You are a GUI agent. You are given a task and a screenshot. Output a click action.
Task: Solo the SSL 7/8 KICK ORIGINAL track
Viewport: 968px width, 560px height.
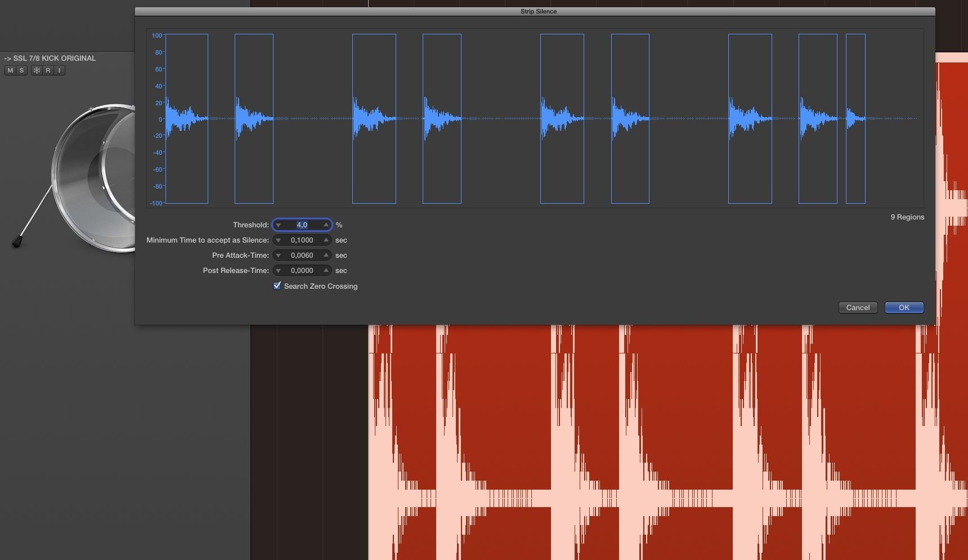(x=21, y=70)
